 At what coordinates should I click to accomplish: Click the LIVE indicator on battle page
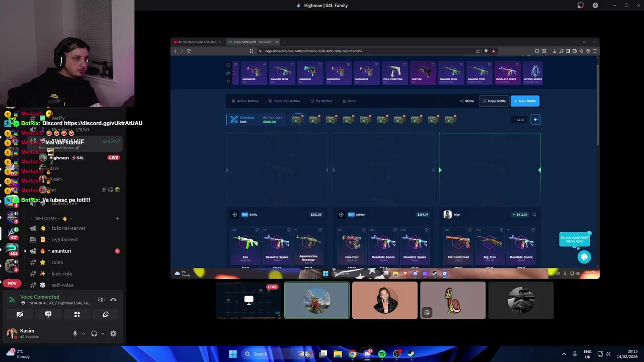point(519,120)
